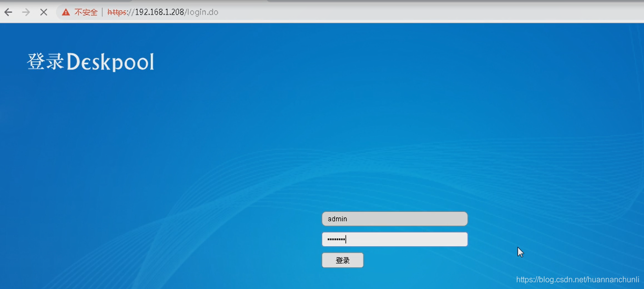Click the 登录Deskpool page heading

click(x=90, y=62)
